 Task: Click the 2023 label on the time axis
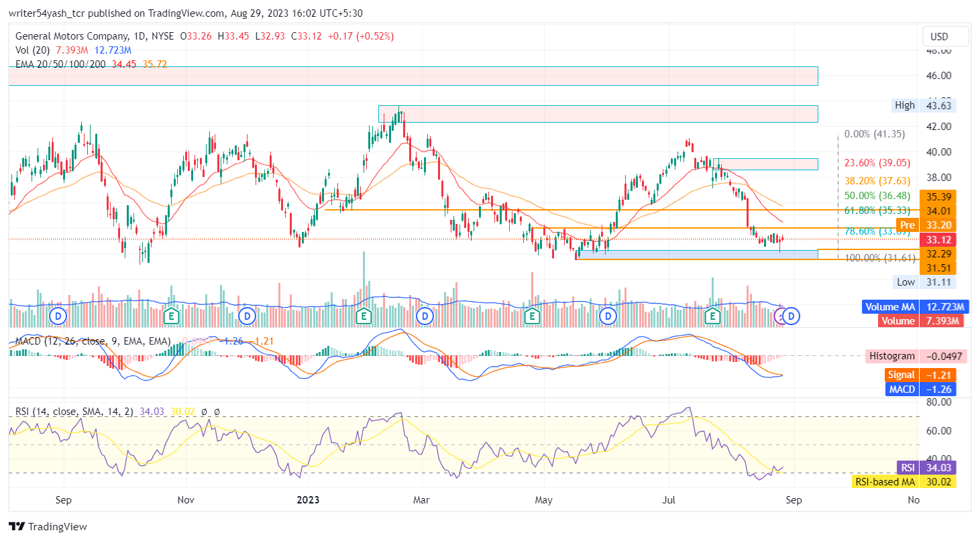(x=308, y=499)
